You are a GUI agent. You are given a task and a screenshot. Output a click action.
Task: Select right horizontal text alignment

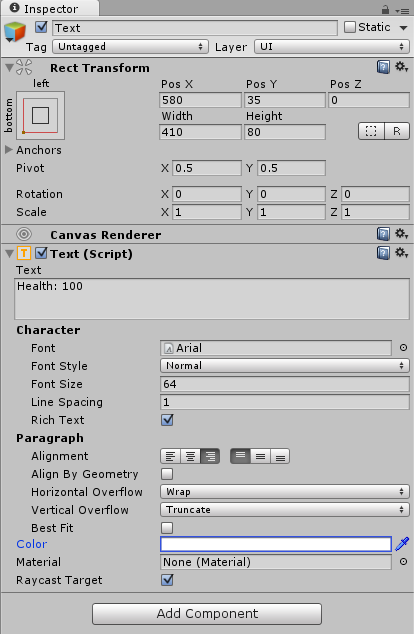210,456
